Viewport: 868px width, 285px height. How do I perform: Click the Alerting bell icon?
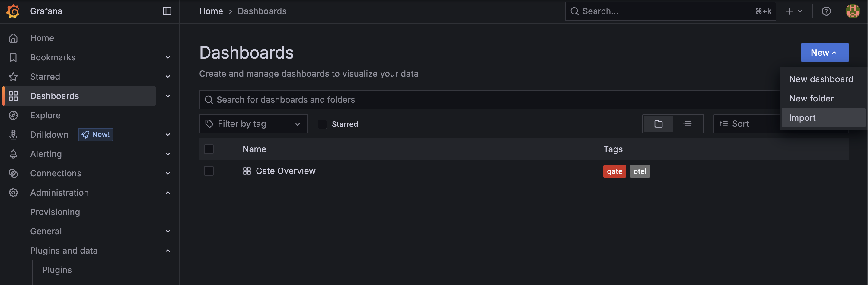(13, 154)
